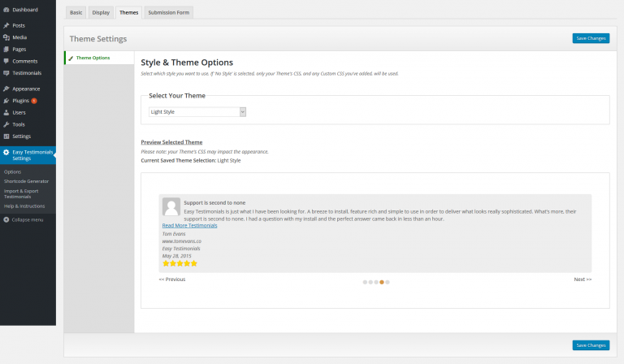Select the first testimonial pager dot
This screenshot has width=624, height=364.
(365, 282)
